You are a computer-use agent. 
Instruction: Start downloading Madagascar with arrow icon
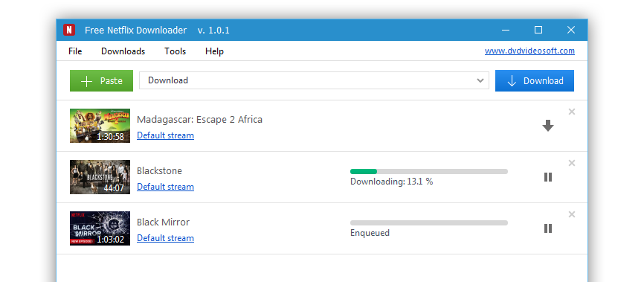548,126
